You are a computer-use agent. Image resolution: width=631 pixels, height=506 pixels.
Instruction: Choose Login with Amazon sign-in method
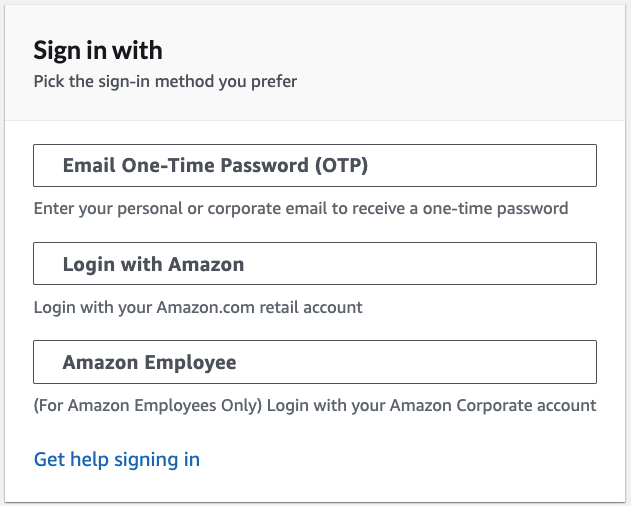[x=315, y=264]
